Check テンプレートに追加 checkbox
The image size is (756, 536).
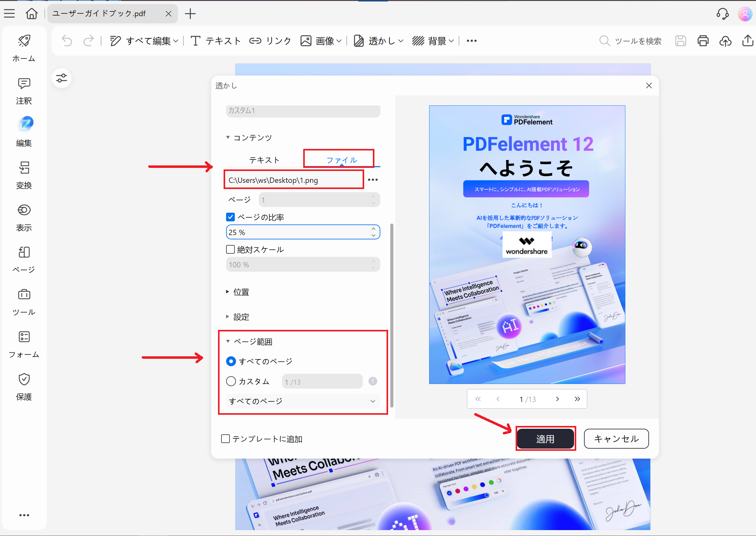click(x=225, y=439)
